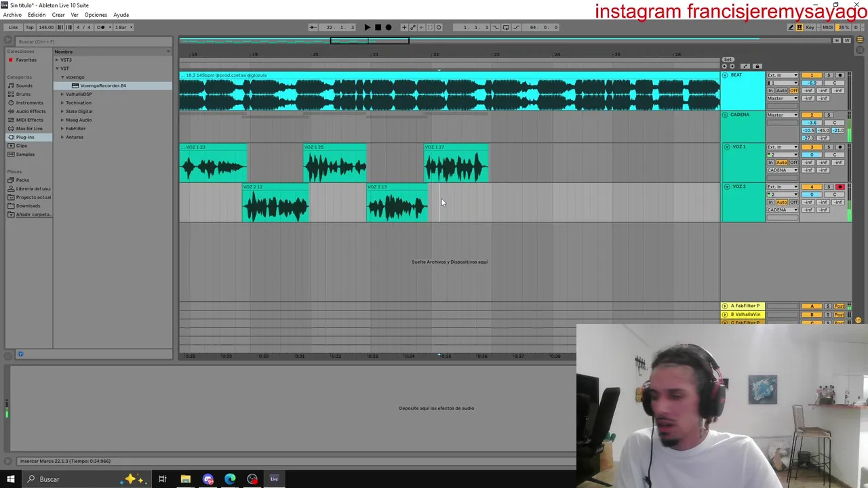The image size is (868, 488).
Task: Click the MIDI arrangement overdub plus icon
Action: (404, 27)
